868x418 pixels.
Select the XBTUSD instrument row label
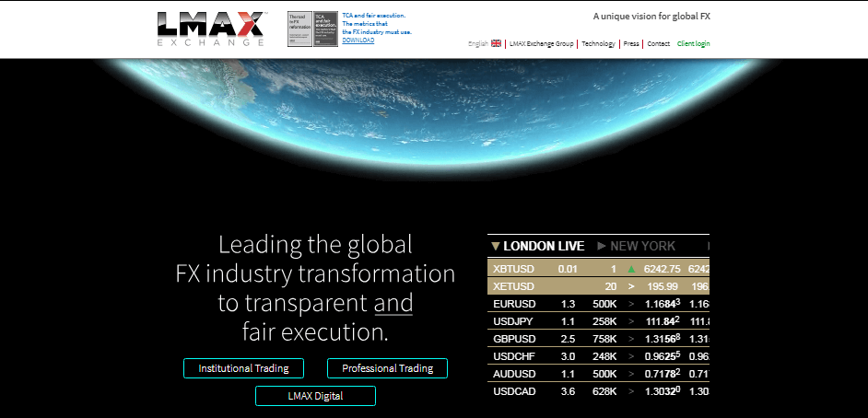(x=514, y=269)
